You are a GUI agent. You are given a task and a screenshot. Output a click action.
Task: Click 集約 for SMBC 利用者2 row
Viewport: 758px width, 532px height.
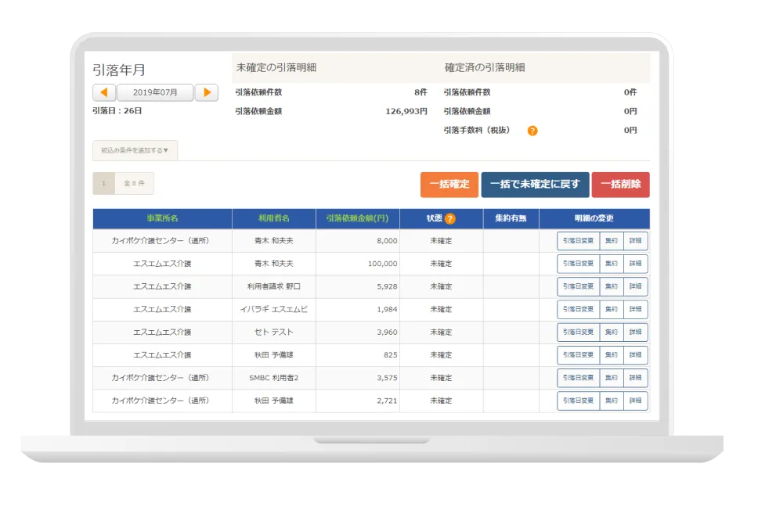click(x=612, y=378)
